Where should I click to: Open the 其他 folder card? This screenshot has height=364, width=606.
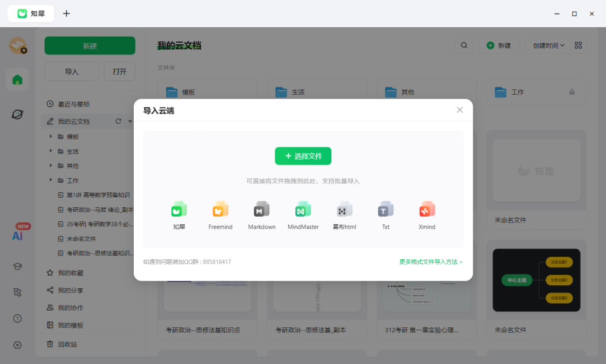click(x=427, y=92)
